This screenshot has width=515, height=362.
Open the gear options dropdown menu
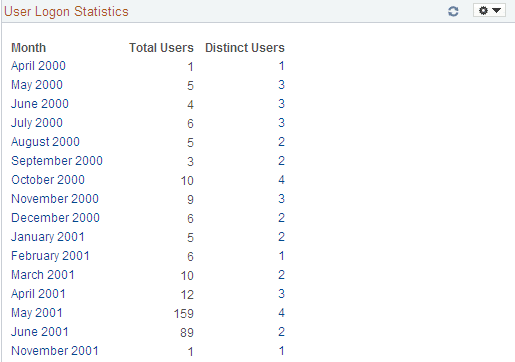tap(489, 10)
